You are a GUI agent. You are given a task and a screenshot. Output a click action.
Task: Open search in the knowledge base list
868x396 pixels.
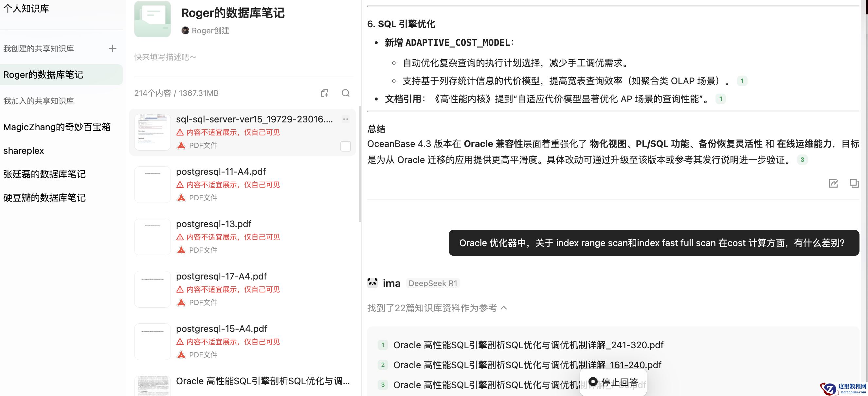click(345, 93)
